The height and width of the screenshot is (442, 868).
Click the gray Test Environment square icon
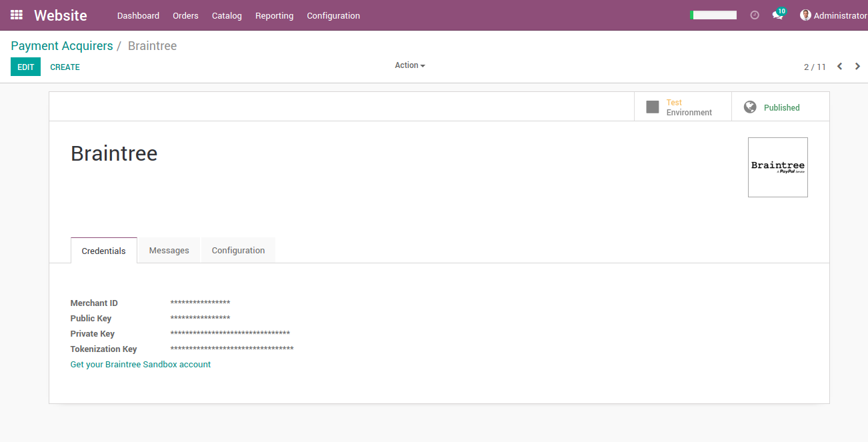click(x=653, y=107)
